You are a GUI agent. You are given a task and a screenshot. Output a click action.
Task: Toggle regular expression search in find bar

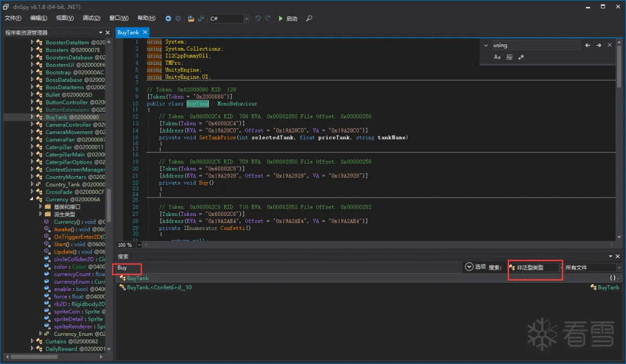(x=521, y=57)
